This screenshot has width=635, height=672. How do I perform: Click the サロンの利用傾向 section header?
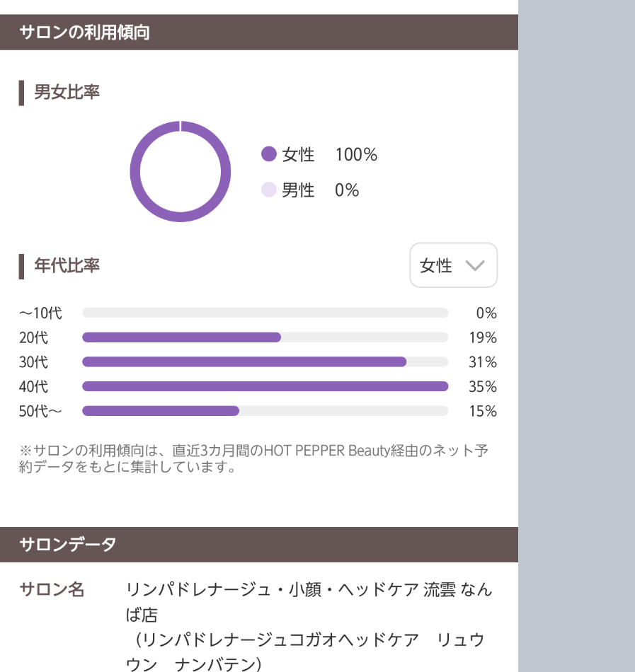pyautogui.click(x=84, y=33)
